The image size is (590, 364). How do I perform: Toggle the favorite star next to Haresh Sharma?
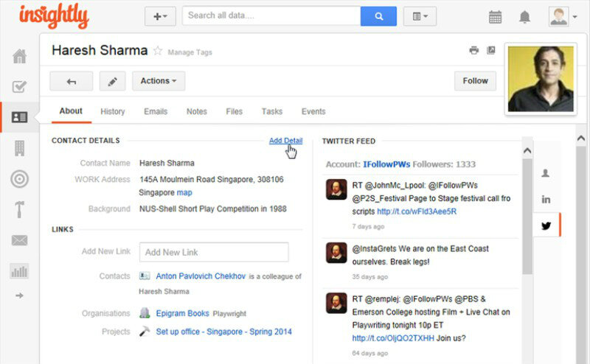(157, 51)
